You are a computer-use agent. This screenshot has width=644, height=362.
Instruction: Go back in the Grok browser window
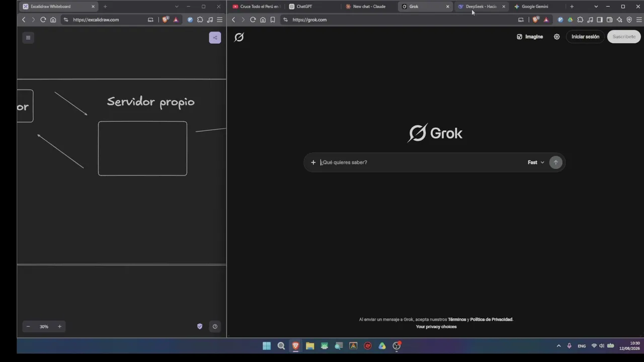233,20
